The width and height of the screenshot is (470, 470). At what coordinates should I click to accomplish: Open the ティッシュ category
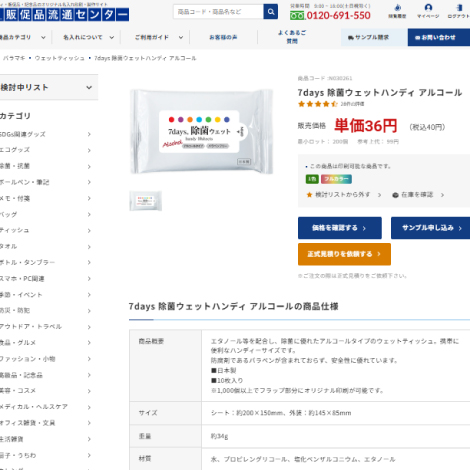pos(46,230)
